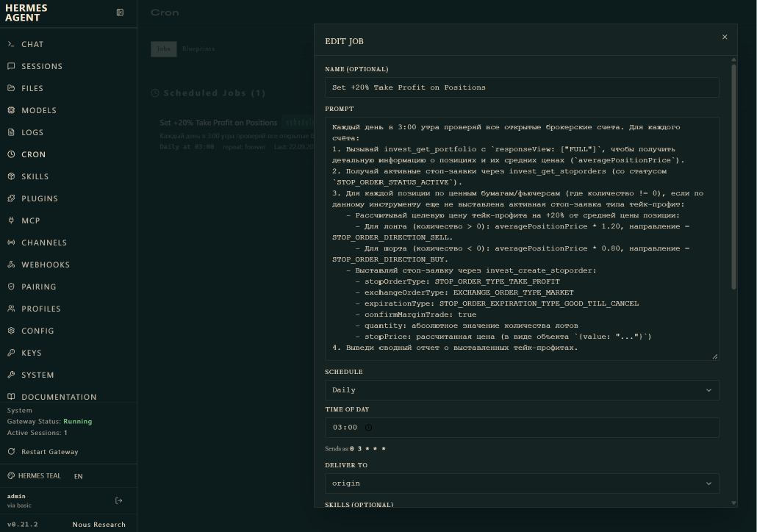Open the Nous Research link
Image resolution: width=757 pixels, height=532 pixels.
99,524
